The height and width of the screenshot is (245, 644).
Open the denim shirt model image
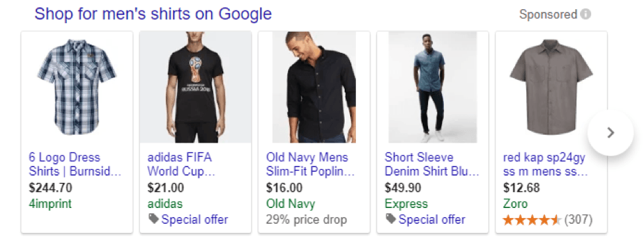pos(433,87)
